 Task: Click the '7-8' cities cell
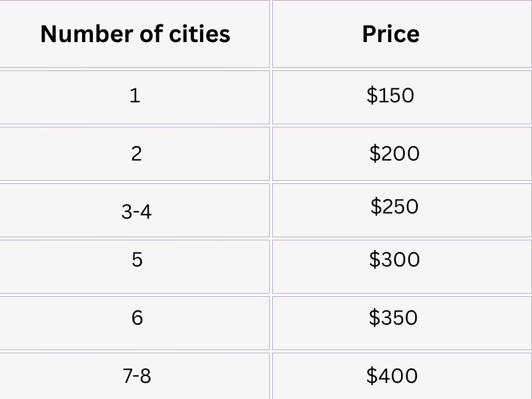pos(137,376)
